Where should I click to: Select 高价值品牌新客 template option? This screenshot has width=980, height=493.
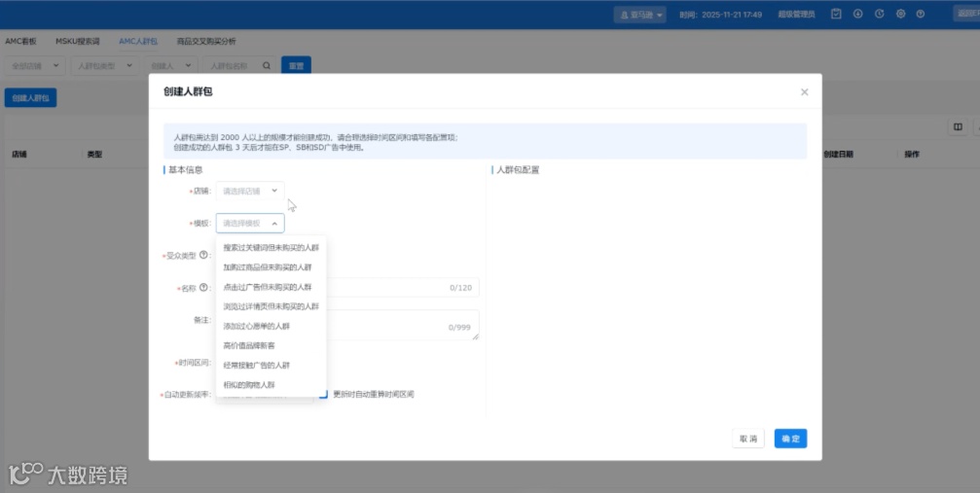point(272,345)
